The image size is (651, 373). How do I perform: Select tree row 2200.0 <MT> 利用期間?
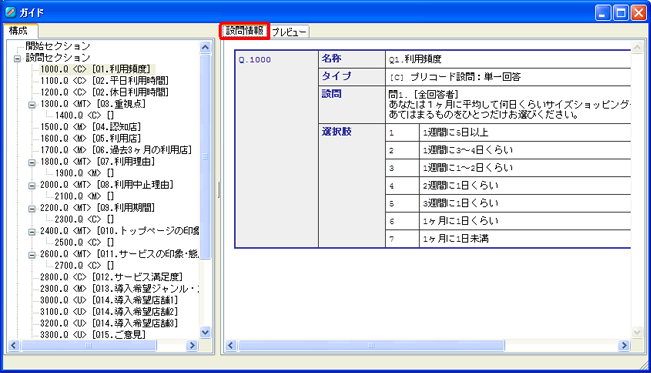click(x=98, y=208)
